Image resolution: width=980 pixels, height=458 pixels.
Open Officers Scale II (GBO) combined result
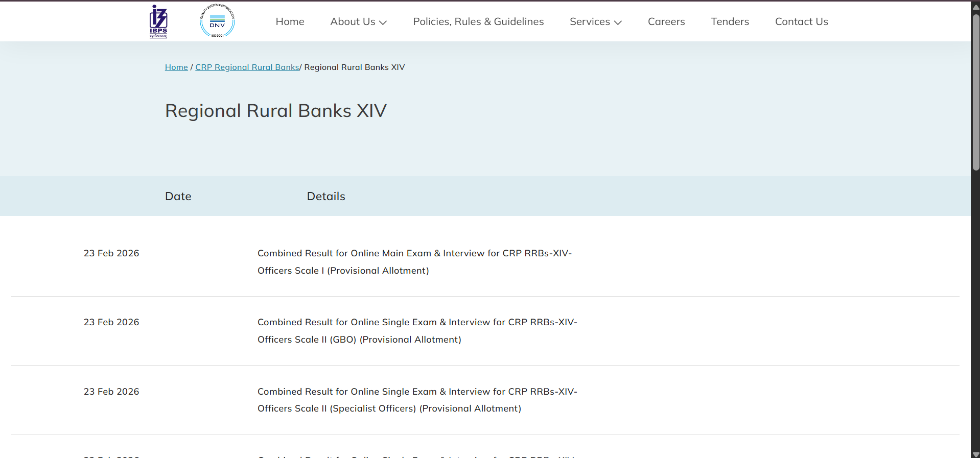pos(417,330)
